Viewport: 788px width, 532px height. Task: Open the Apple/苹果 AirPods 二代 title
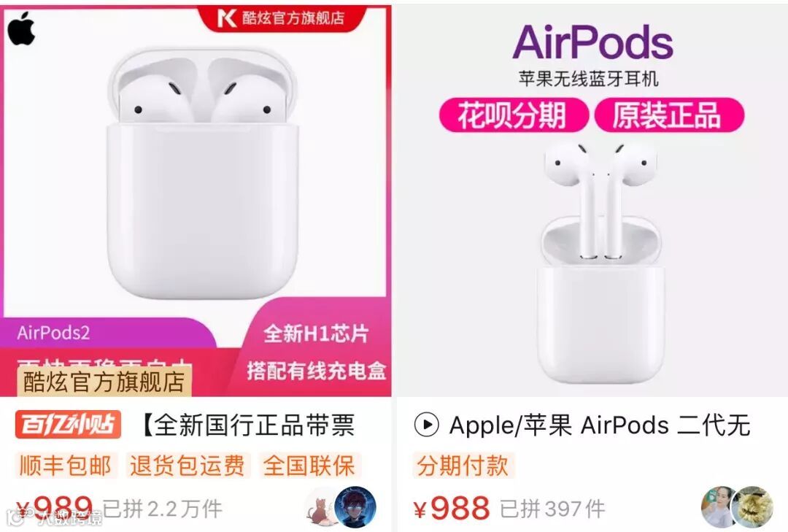pos(600,425)
